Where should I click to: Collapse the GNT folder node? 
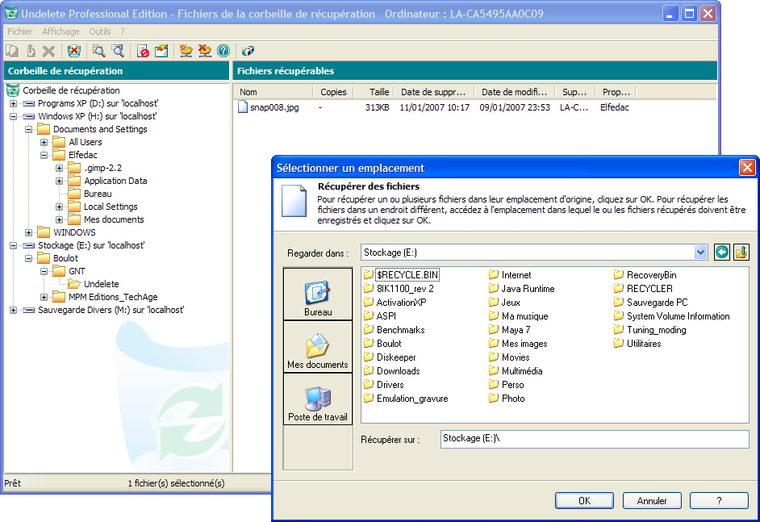click(44, 271)
